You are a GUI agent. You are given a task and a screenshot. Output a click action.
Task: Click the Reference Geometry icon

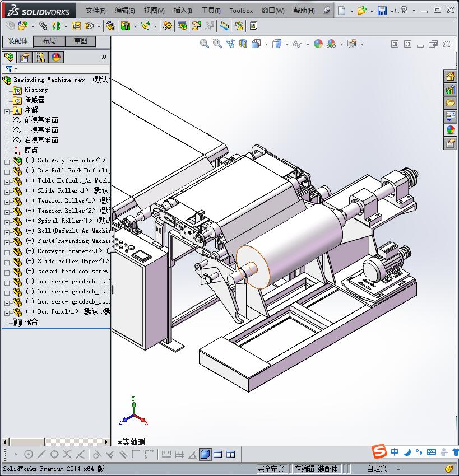[146, 26]
